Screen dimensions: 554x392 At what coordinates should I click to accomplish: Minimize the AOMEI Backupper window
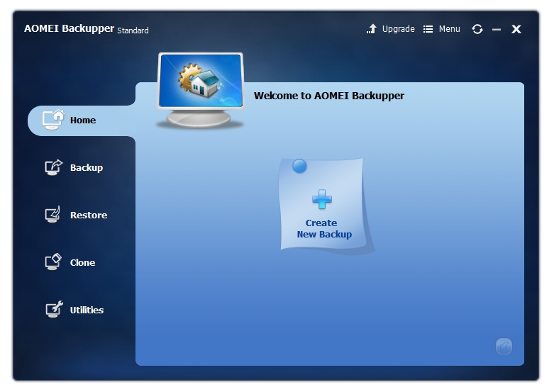[497, 29]
